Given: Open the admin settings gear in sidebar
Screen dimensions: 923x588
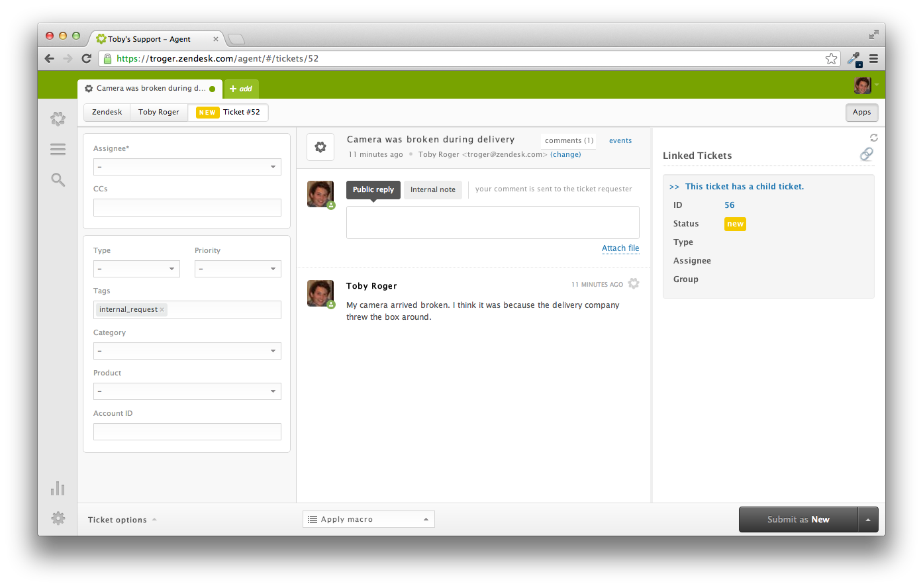Looking at the screenshot, I should 58,518.
